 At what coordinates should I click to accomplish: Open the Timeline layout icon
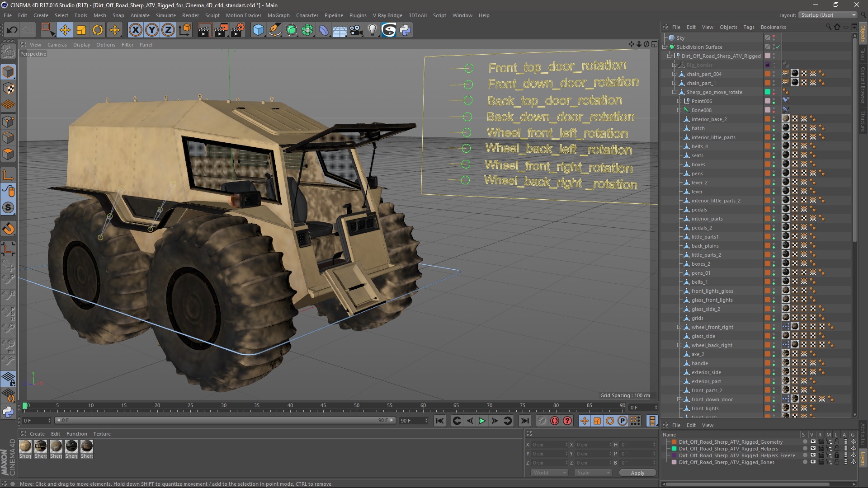(651, 421)
